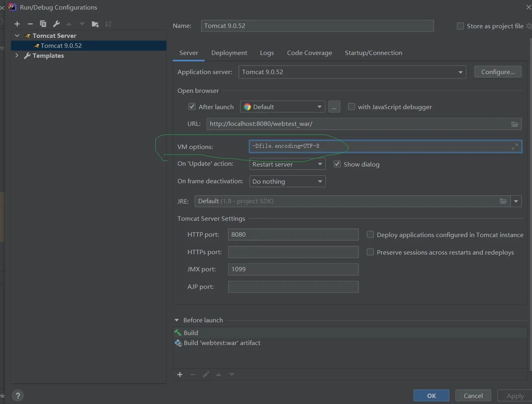This screenshot has height=404, width=532.
Task: Open edit templates wrench icon
Action: (56, 24)
